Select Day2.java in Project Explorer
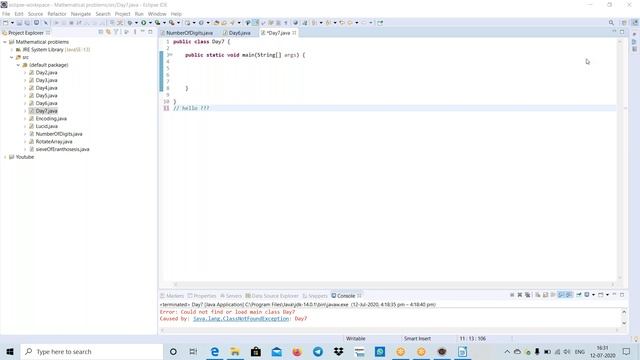Viewport: 640px width, 360px height. pyautogui.click(x=46, y=73)
